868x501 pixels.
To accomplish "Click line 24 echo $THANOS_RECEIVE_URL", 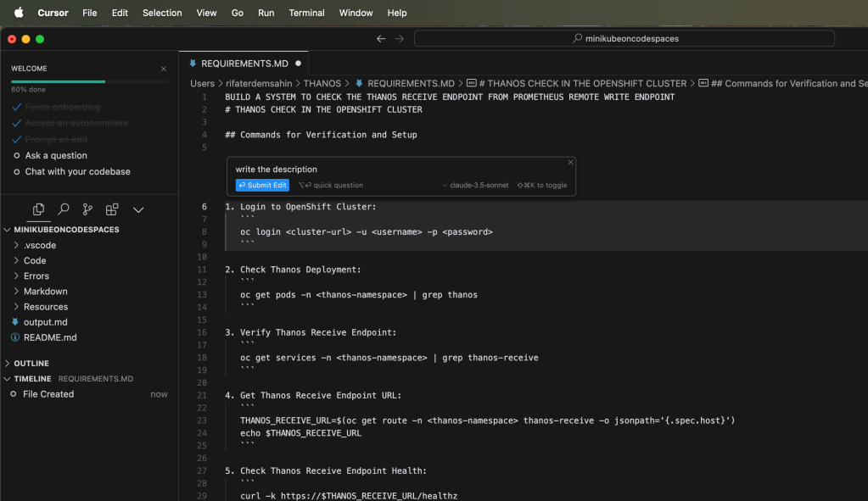I will click(x=300, y=433).
